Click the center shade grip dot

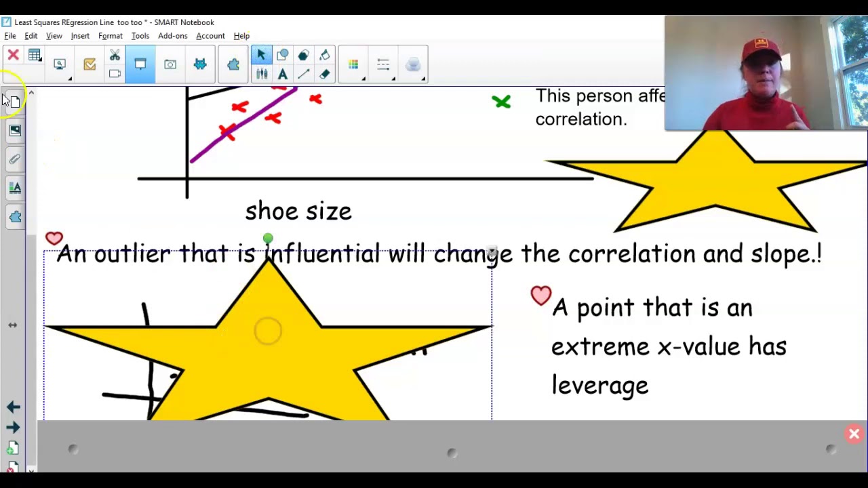(452, 453)
